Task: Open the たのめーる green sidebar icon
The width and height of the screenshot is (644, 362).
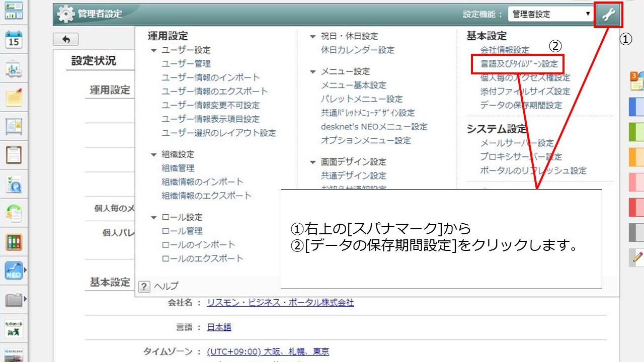Action: tap(14, 329)
